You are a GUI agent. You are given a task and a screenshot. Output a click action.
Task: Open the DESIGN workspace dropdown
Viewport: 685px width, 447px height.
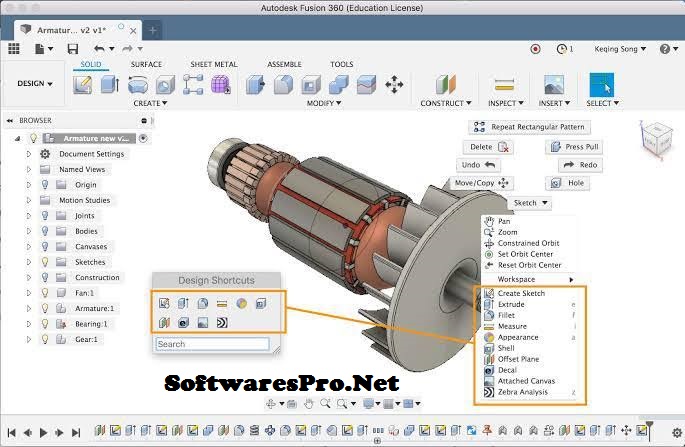(35, 83)
